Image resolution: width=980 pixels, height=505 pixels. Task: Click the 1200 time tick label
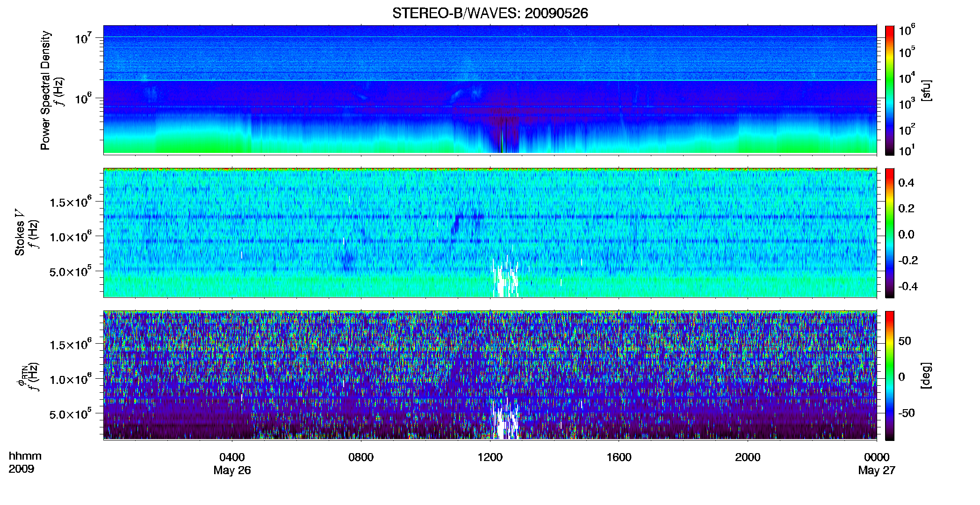click(490, 457)
